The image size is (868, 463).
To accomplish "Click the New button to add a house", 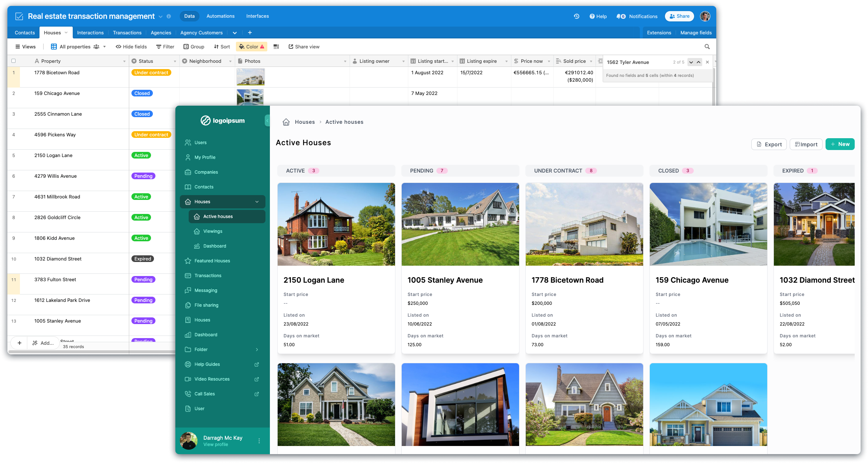I will point(840,144).
